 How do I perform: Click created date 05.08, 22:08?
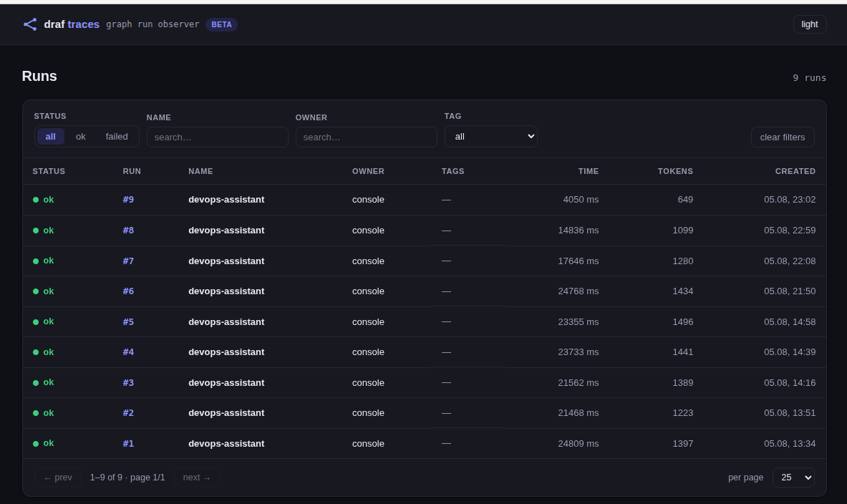click(x=790, y=261)
